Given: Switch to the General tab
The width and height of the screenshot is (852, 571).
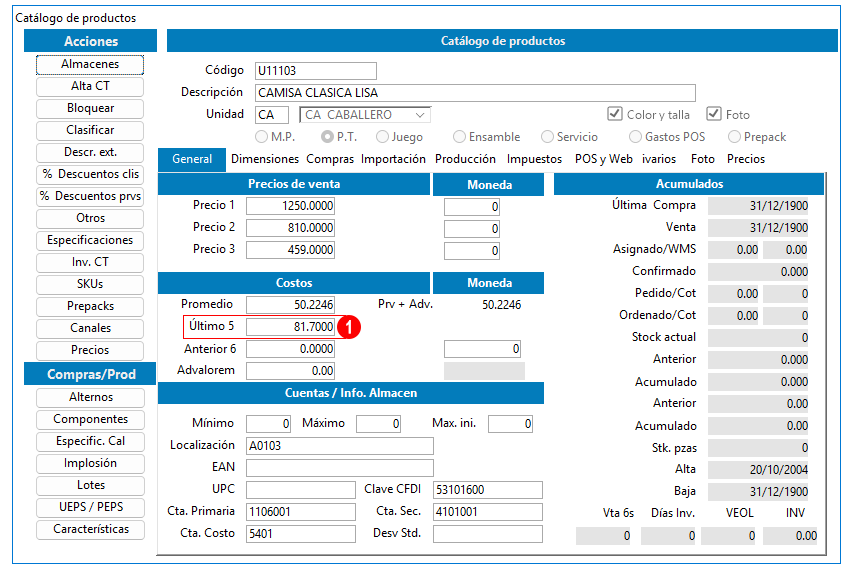Looking at the screenshot, I should coord(192,159).
